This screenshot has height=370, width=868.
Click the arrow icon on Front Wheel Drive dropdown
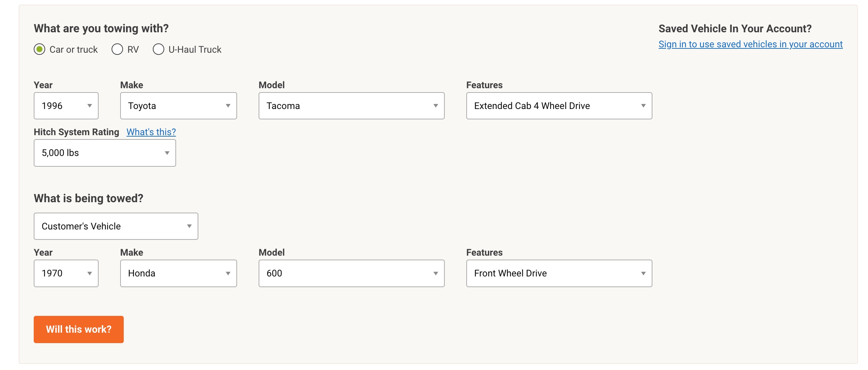(x=643, y=274)
